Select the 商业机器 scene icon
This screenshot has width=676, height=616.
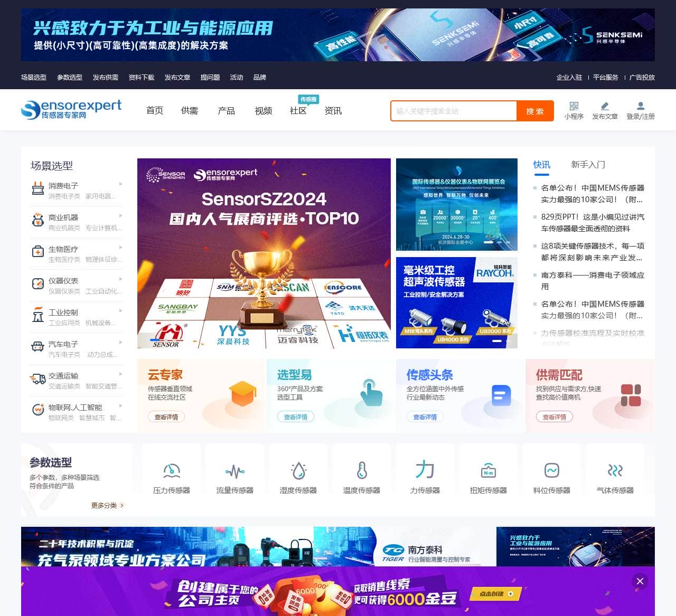pyautogui.click(x=38, y=220)
